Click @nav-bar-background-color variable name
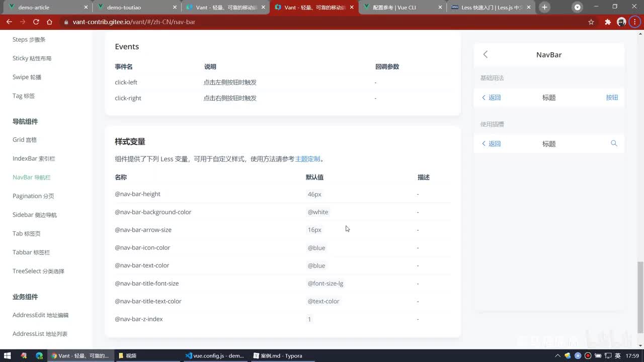644x362 pixels. 153,212
